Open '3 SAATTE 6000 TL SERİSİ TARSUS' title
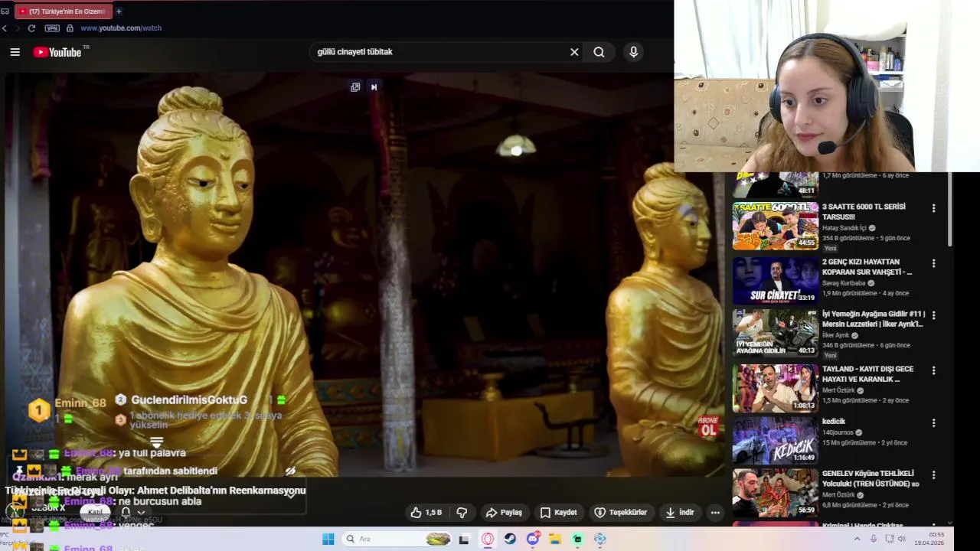The height and width of the screenshot is (551, 980). pos(864,212)
